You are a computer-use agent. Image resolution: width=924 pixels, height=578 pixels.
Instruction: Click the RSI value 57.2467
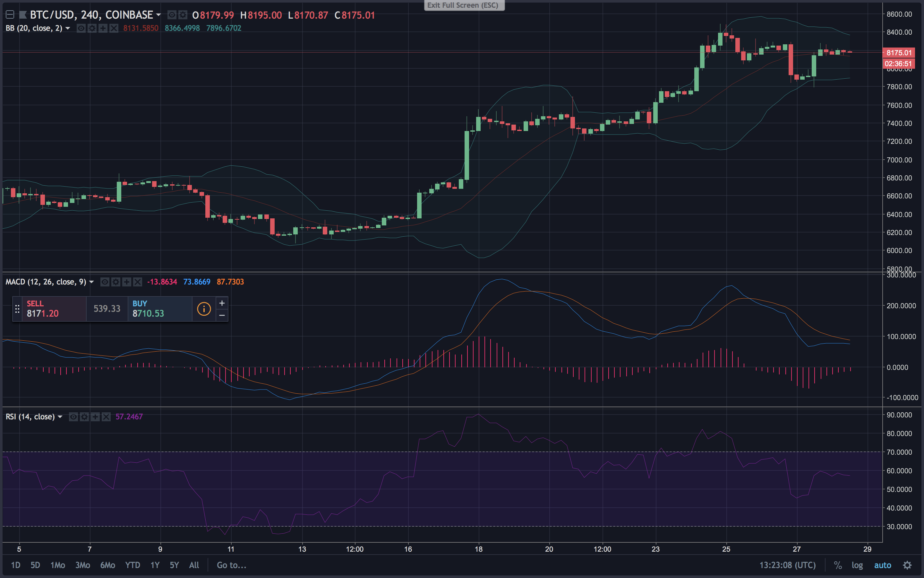(x=129, y=417)
